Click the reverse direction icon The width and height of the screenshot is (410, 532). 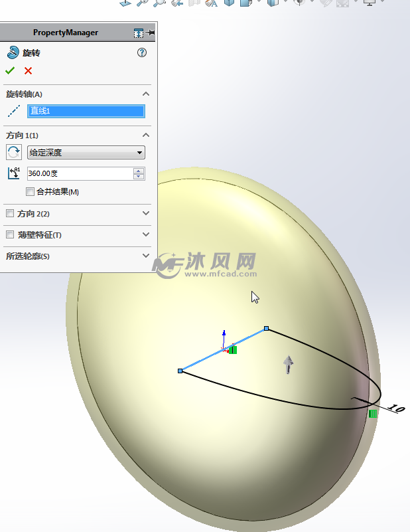[x=14, y=152]
